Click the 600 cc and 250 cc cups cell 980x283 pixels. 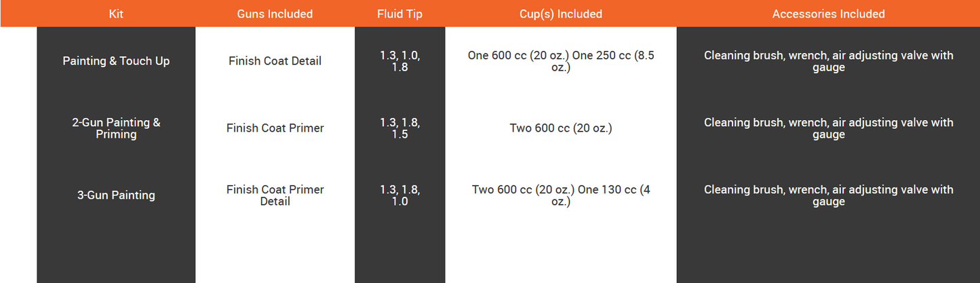(561, 61)
